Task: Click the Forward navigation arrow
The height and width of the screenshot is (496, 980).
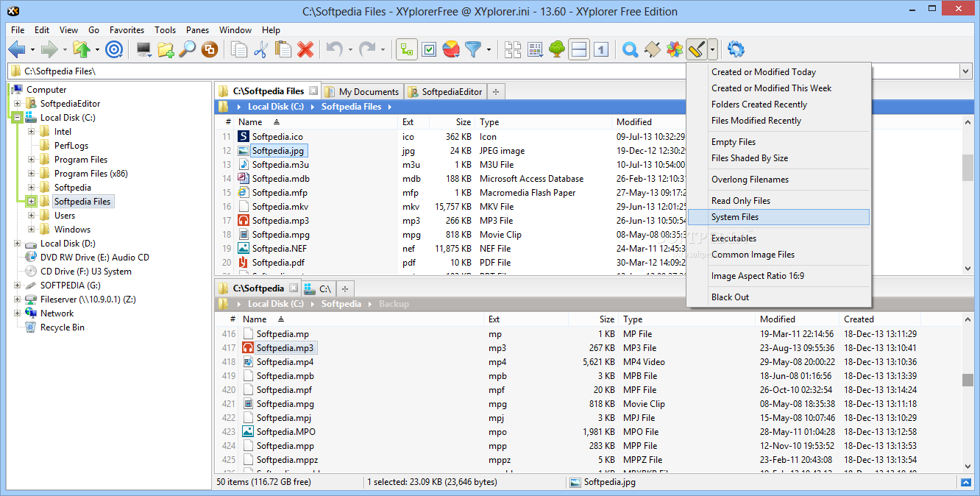Action: 49,49
